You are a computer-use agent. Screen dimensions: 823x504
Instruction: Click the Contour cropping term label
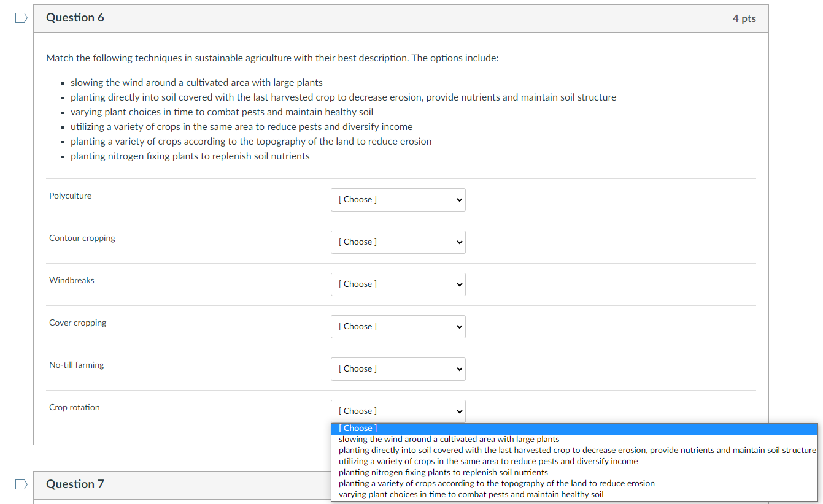coord(82,239)
